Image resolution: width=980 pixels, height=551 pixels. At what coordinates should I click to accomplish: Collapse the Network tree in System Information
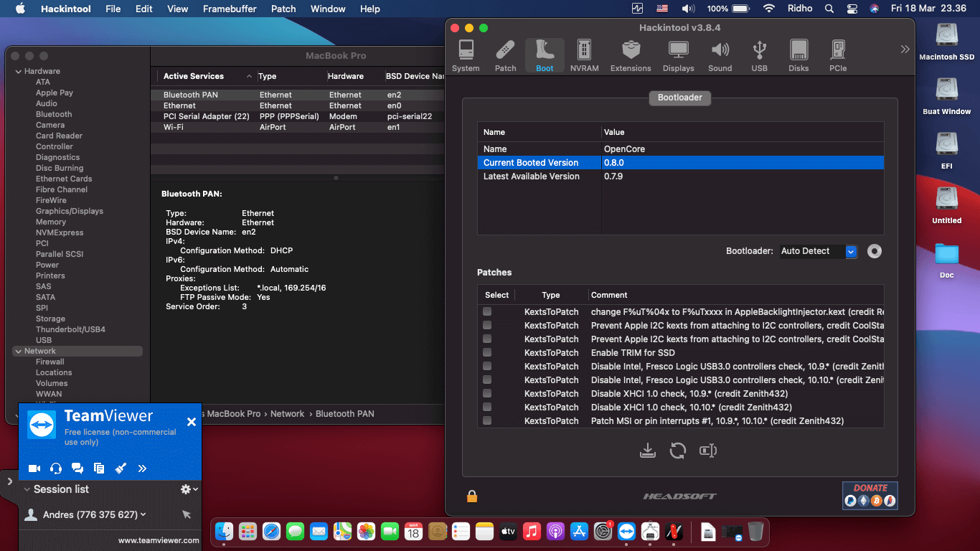pos(17,351)
